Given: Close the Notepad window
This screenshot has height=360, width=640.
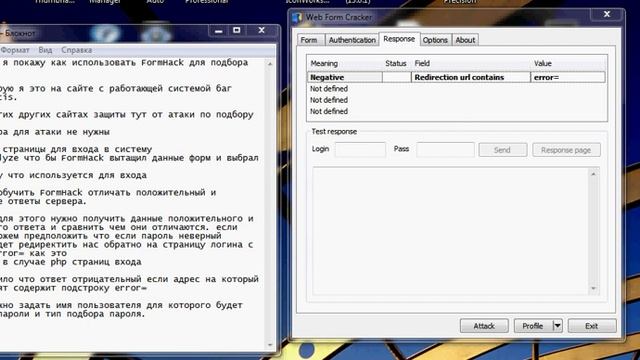Looking at the screenshot, I should [x=262, y=31].
